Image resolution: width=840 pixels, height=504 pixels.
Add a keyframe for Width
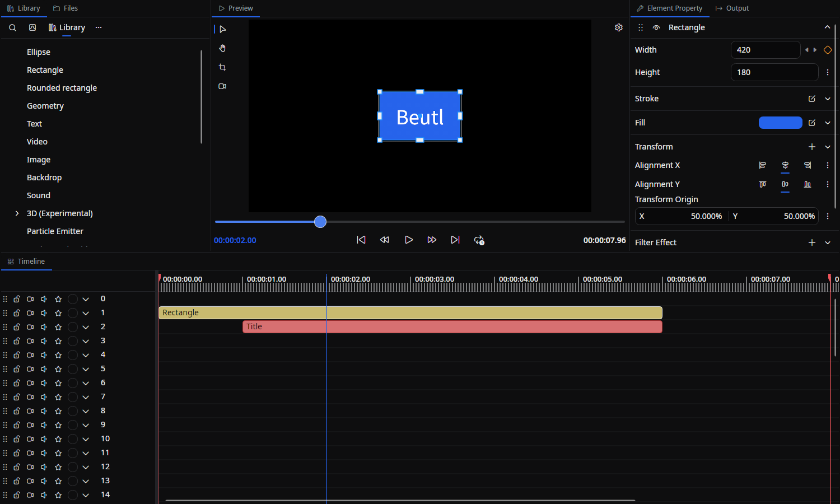[x=828, y=50]
